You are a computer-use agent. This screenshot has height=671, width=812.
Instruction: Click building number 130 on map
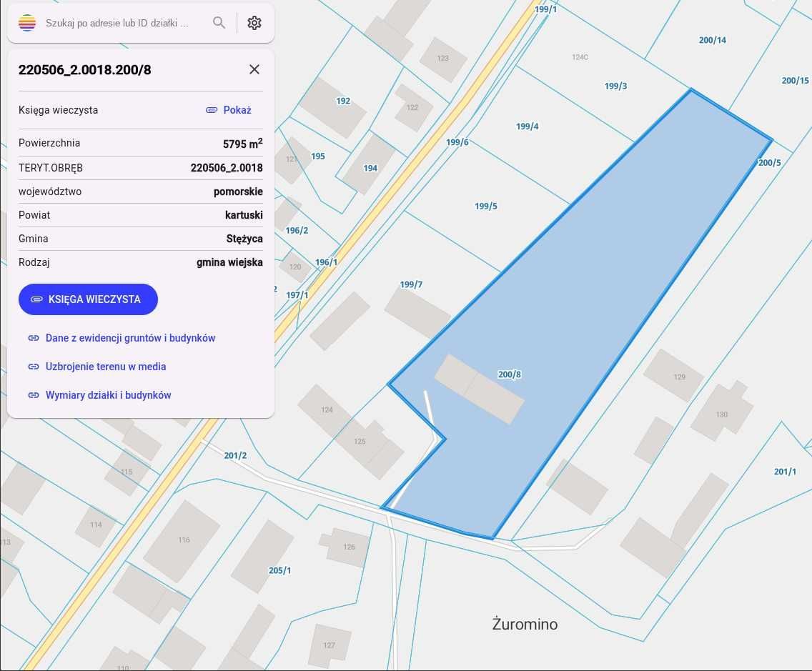click(722, 414)
